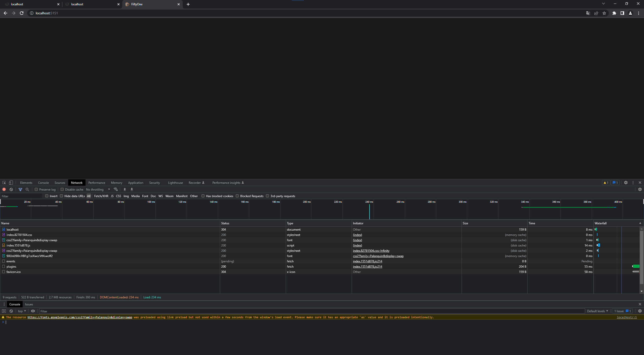Screen dimensions: 644x355
Task: Click the import HAR file upload icon
Action: click(x=125, y=189)
